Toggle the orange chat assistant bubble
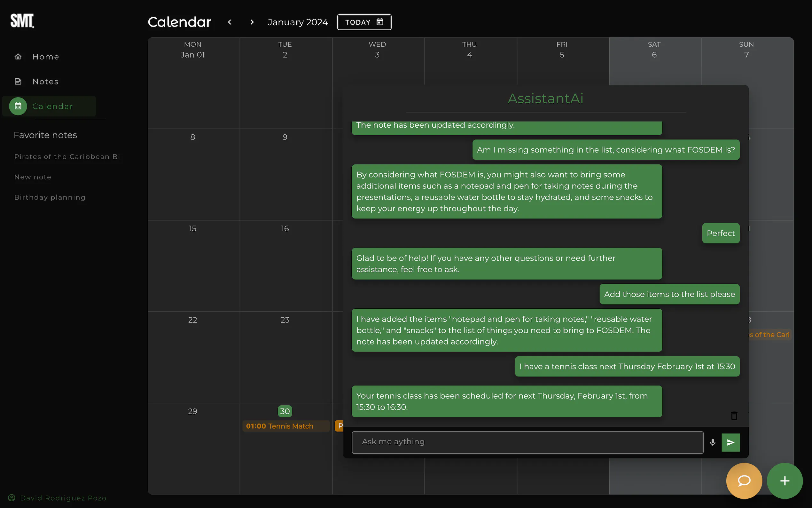This screenshot has width=812, height=508. pos(744,481)
